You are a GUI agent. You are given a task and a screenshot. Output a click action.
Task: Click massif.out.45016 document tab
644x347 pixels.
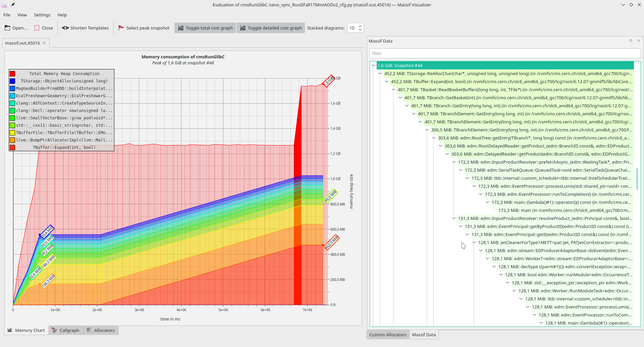coord(26,43)
